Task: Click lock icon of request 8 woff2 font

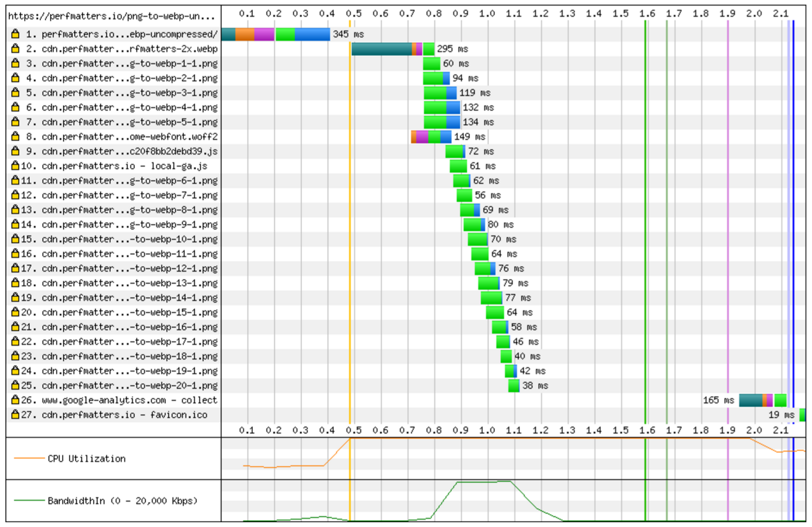Action: (x=15, y=136)
